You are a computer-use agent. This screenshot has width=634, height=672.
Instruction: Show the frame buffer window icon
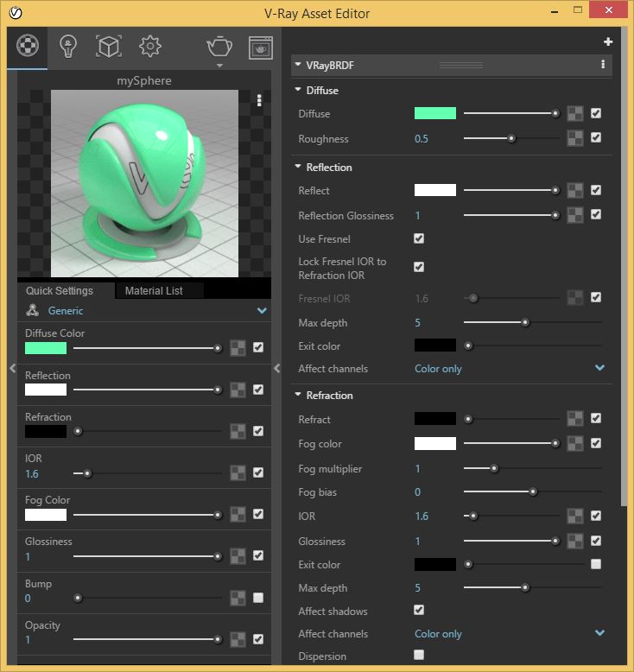pyautogui.click(x=261, y=48)
